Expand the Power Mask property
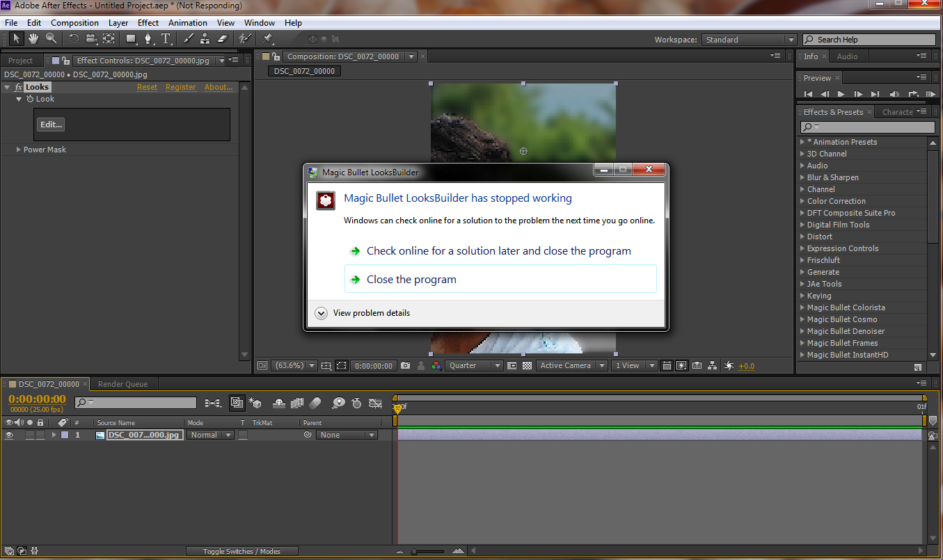The width and height of the screenshot is (943, 560). click(19, 150)
